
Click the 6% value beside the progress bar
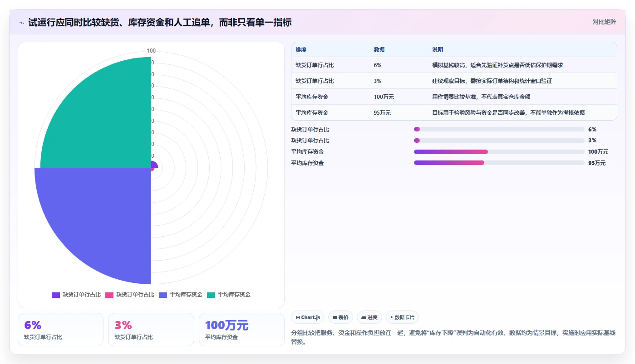coord(592,130)
